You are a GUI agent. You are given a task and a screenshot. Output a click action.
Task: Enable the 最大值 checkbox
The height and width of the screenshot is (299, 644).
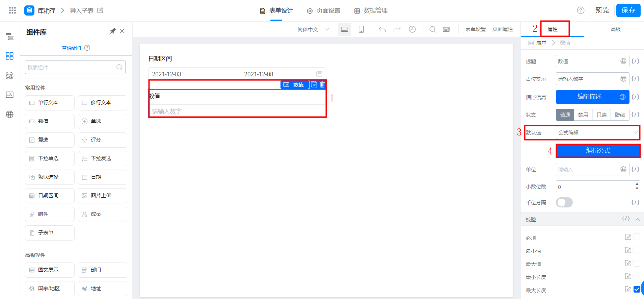point(637,263)
